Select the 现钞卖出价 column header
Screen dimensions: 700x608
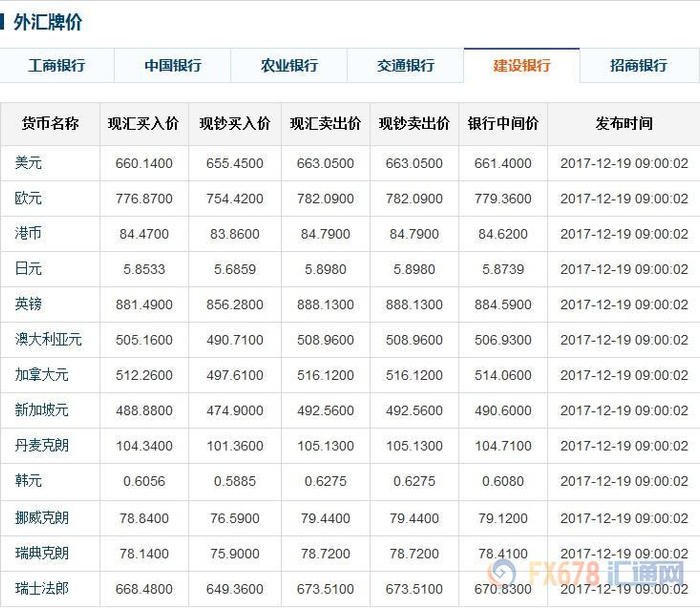click(x=414, y=124)
